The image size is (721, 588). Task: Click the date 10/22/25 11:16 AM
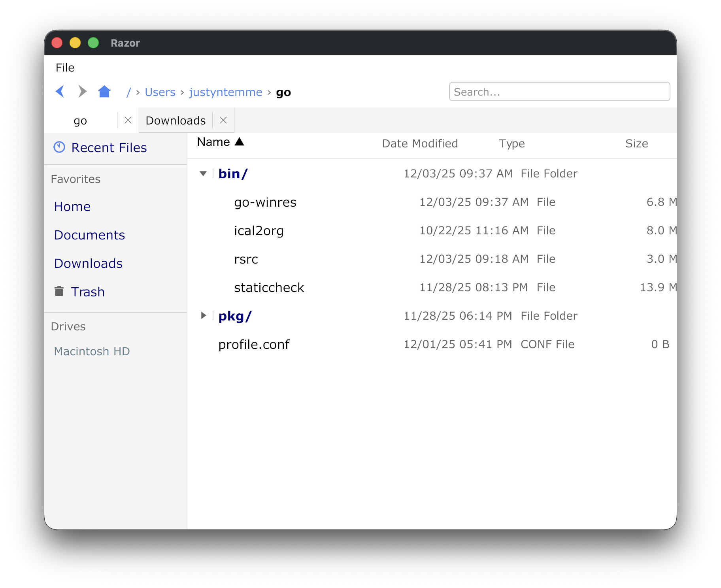474,230
